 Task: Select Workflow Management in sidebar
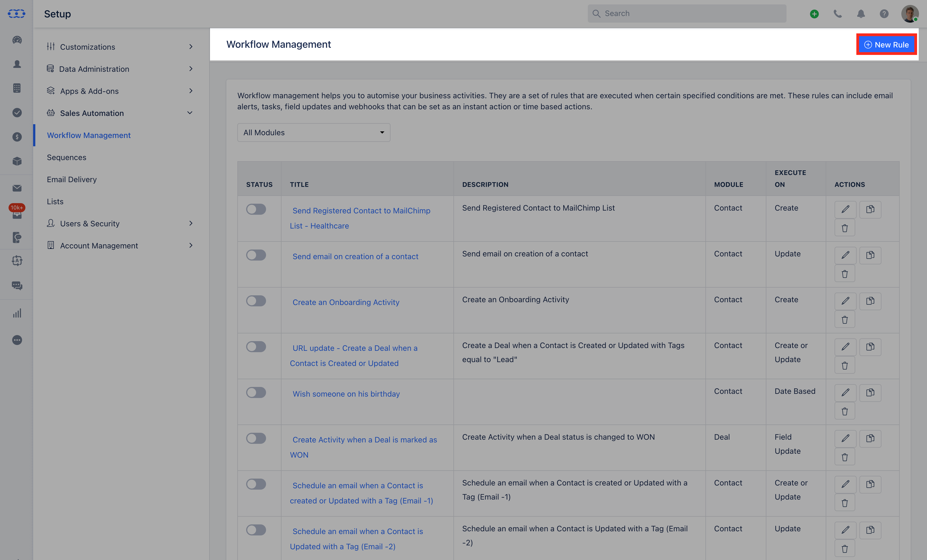tap(89, 135)
